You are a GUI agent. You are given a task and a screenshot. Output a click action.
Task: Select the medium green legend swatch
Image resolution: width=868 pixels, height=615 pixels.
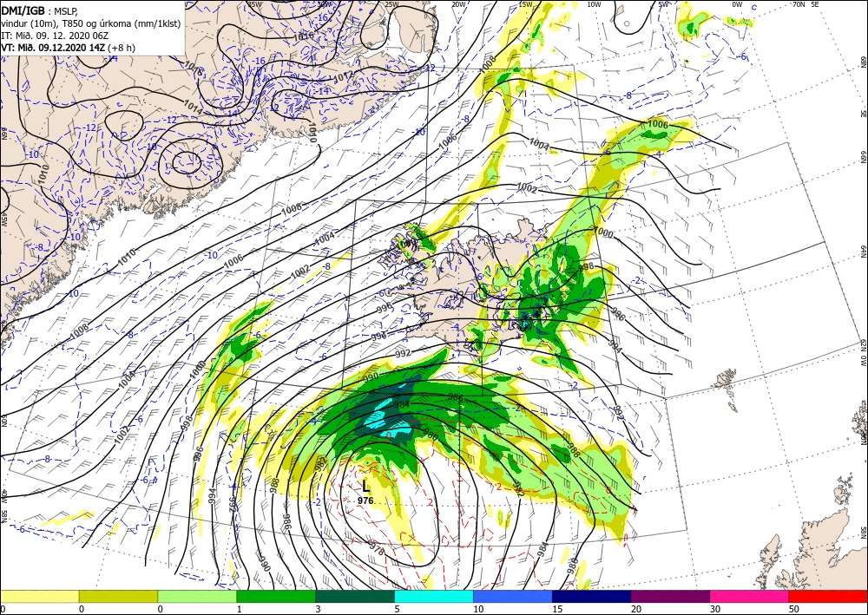click(x=276, y=596)
